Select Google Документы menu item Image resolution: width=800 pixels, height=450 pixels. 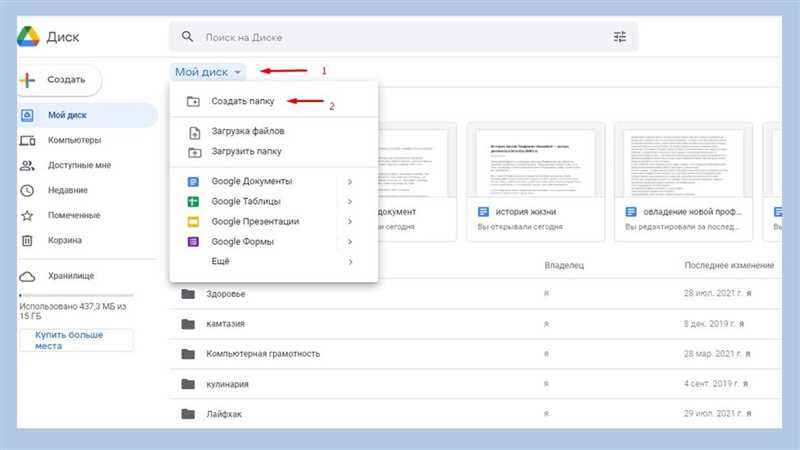[x=274, y=181]
